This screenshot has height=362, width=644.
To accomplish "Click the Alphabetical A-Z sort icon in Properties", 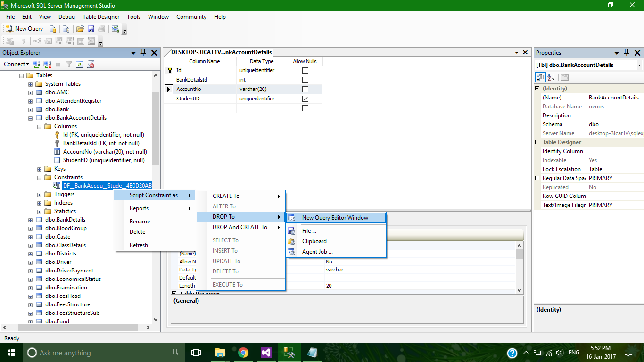I will click(x=551, y=77).
